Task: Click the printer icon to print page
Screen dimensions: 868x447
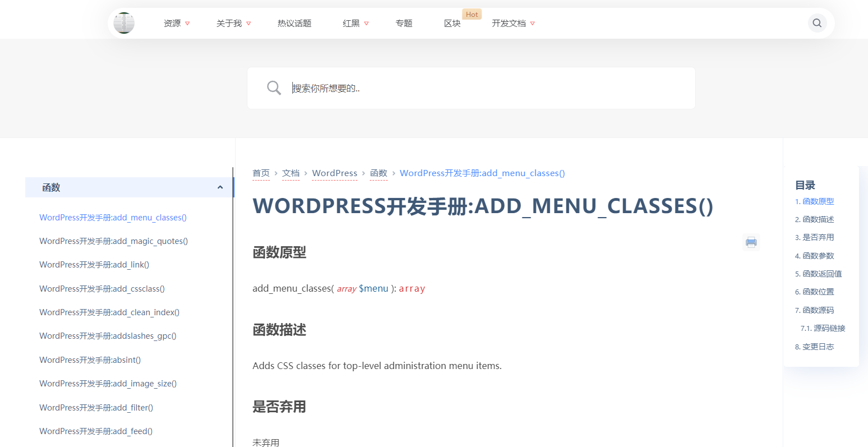Action: (751, 242)
